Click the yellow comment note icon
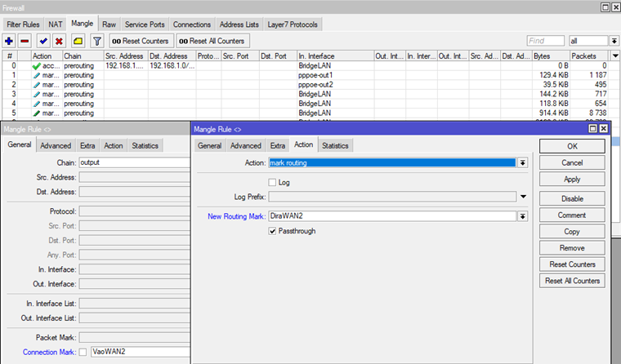This screenshot has width=621, height=364. pyautogui.click(x=78, y=41)
